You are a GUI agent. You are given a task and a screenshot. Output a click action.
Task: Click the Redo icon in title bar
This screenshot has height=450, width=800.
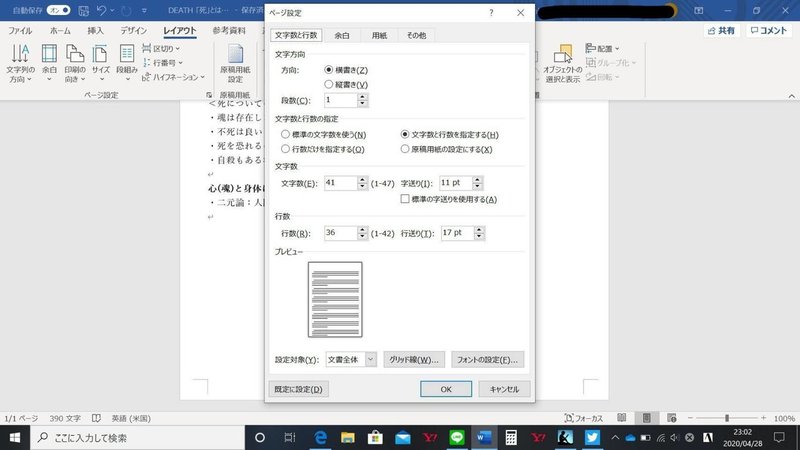click(x=126, y=10)
